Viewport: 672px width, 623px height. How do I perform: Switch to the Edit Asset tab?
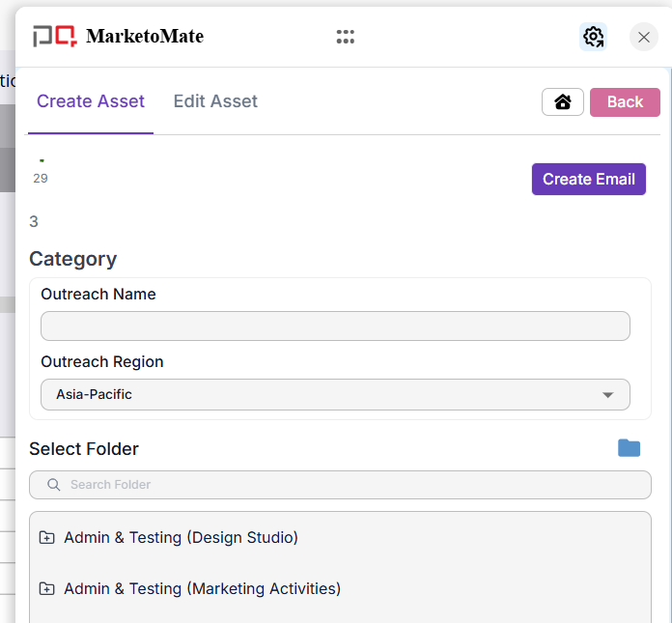pos(215,101)
